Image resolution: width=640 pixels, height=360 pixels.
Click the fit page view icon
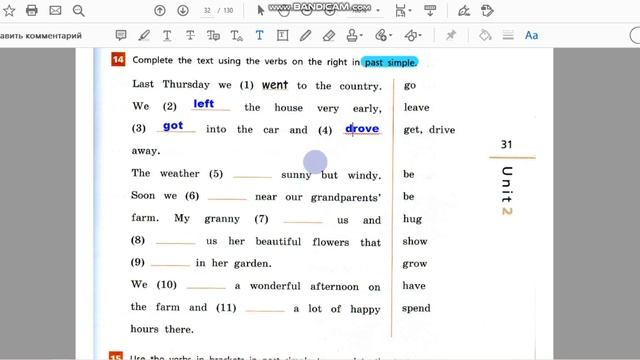coord(400,11)
